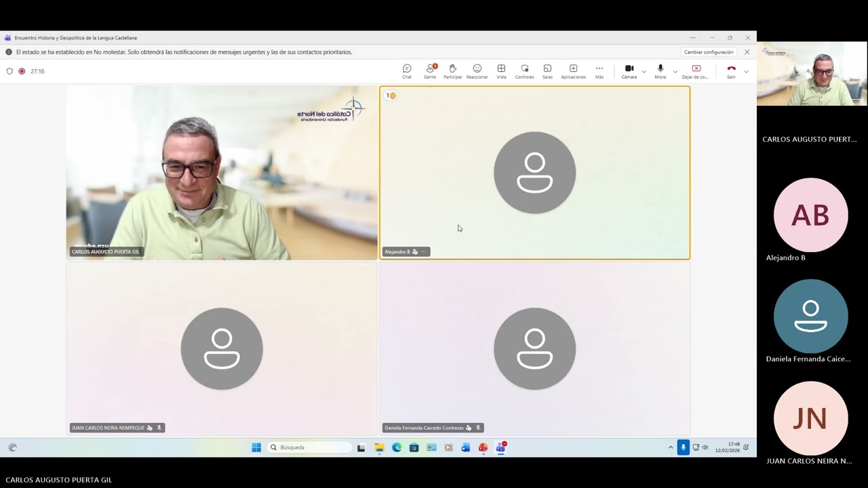The width and height of the screenshot is (868, 488).
Task: Expand the microphone options arrow
Action: (x=675, y=71)
